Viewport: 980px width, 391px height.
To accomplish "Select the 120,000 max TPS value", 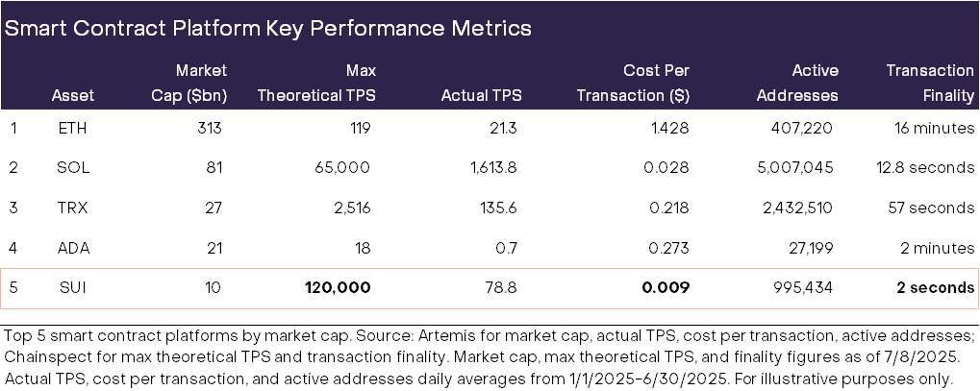I will pos(338,288).
